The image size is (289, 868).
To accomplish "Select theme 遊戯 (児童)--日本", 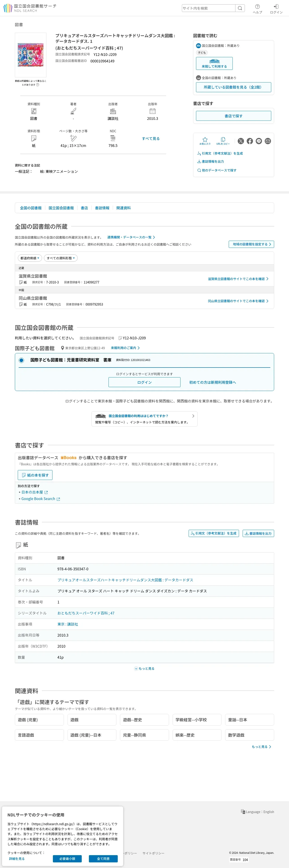I will (x=92, y=735).
